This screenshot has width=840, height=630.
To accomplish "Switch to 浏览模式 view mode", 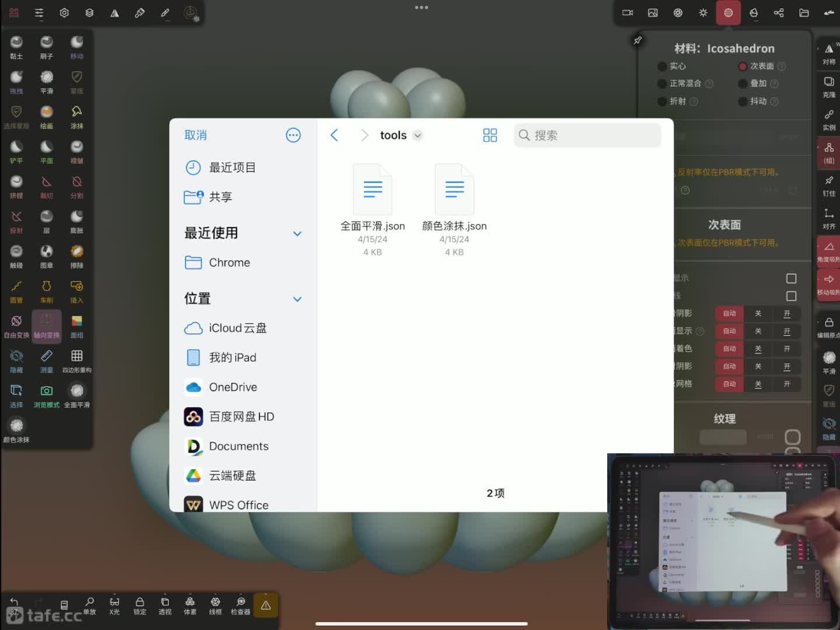I will pos(47,396).
